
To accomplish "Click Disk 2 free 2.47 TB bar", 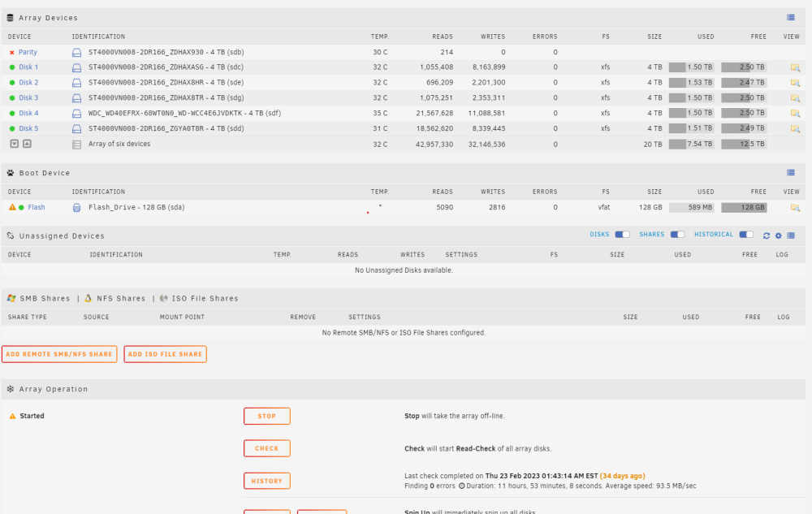I will (x=744, y=82).
